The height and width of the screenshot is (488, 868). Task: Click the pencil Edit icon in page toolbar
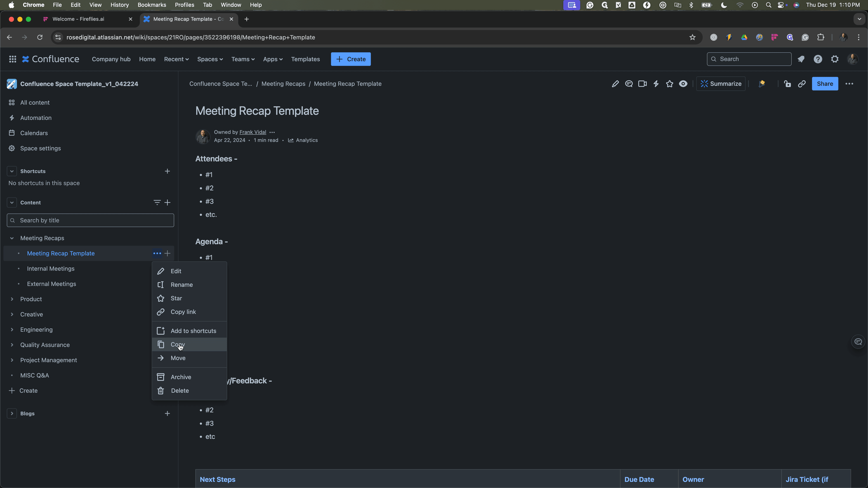click(615, 84)
